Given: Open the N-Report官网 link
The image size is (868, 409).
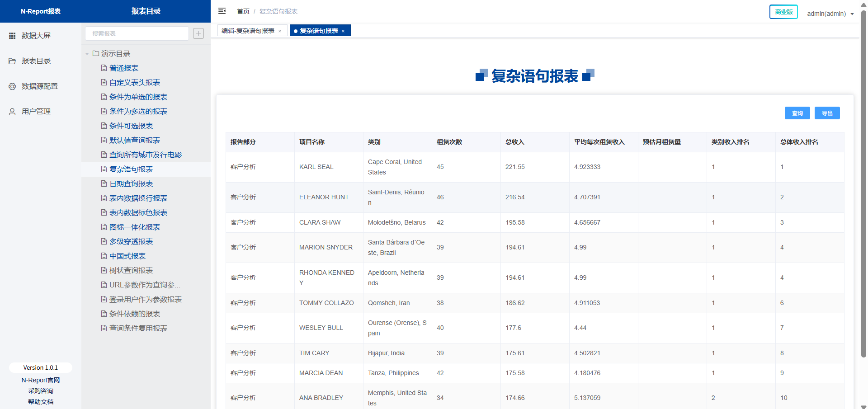Looking at the screenshot, I should [41, 380].
